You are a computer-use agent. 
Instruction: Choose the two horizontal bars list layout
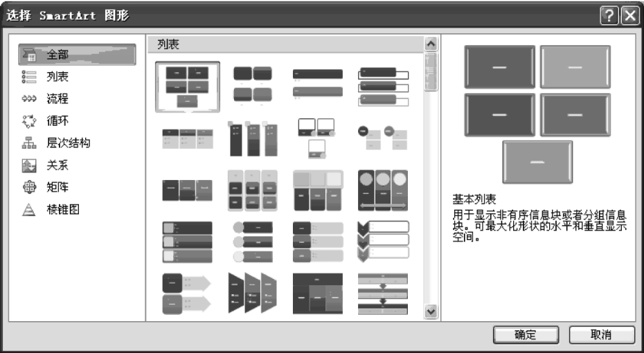point(317,84)
